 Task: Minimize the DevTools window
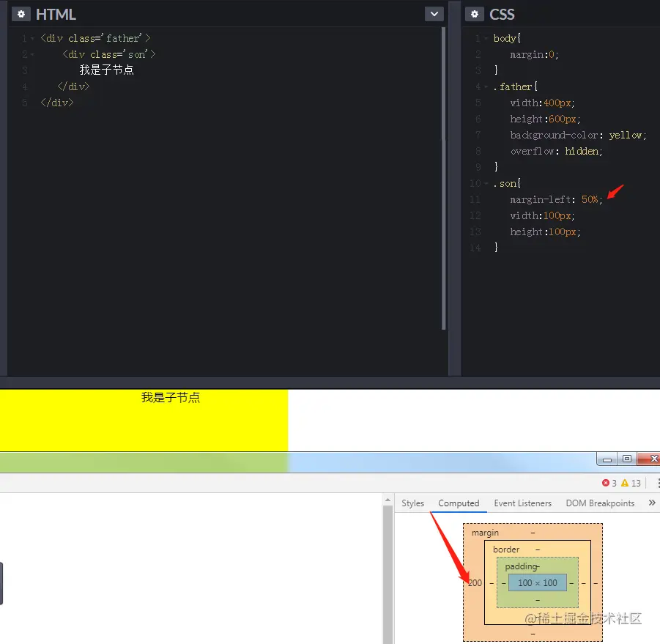pos(607,459)
